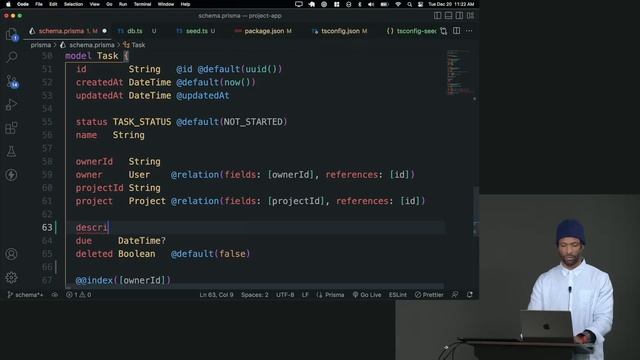Open notifications bell in status bar
Image resolution: width=640 pixels, height=360 pixels.
click(470, 295)
